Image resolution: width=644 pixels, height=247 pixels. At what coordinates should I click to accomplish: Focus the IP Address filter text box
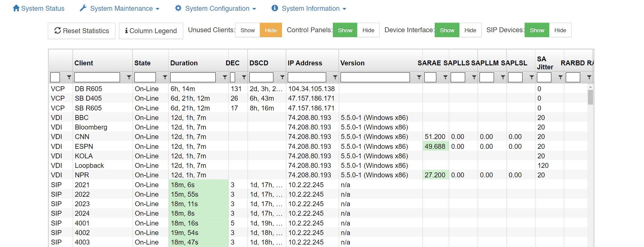(307, 77)
